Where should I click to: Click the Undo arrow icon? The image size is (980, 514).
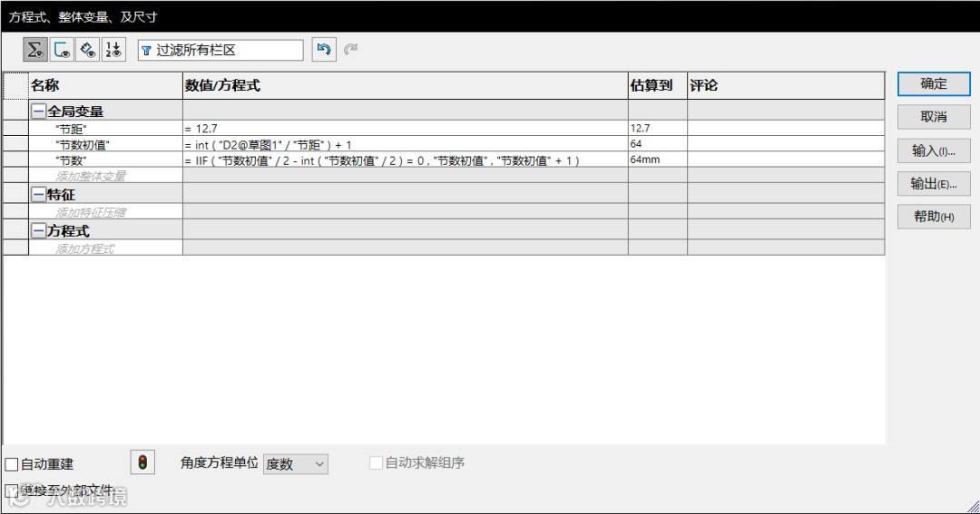tap(324, 49)
